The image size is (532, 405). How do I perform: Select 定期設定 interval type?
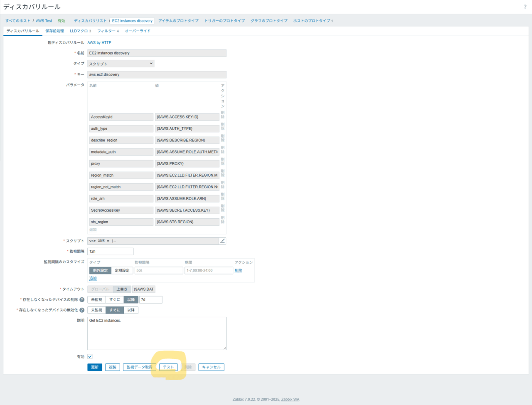pos(122,270)
